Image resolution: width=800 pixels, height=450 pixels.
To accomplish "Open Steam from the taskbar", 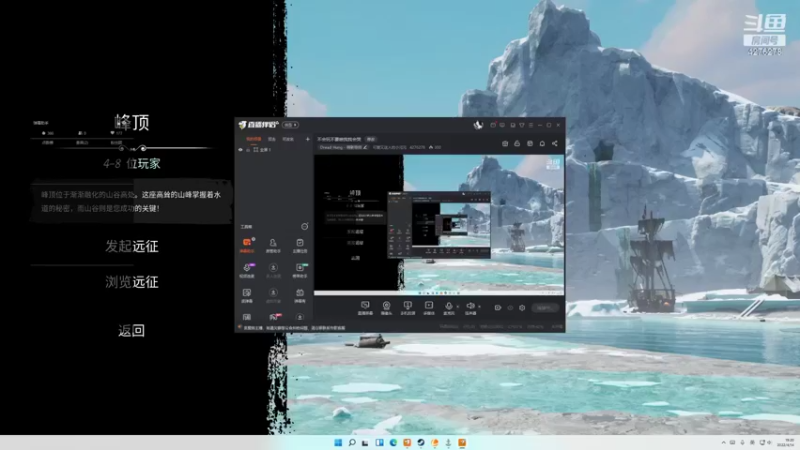I will (421, 443).
